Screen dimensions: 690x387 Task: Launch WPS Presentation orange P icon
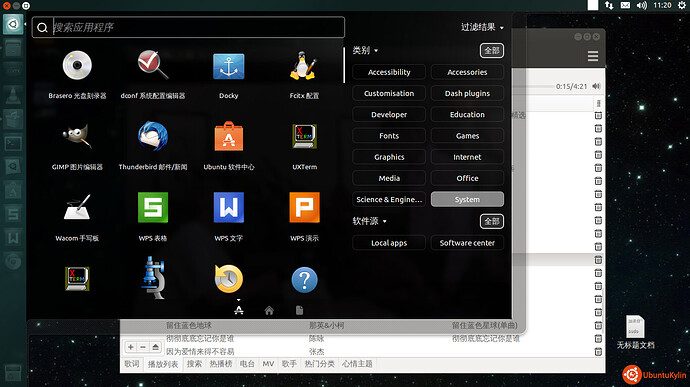(x=304, y=207)
